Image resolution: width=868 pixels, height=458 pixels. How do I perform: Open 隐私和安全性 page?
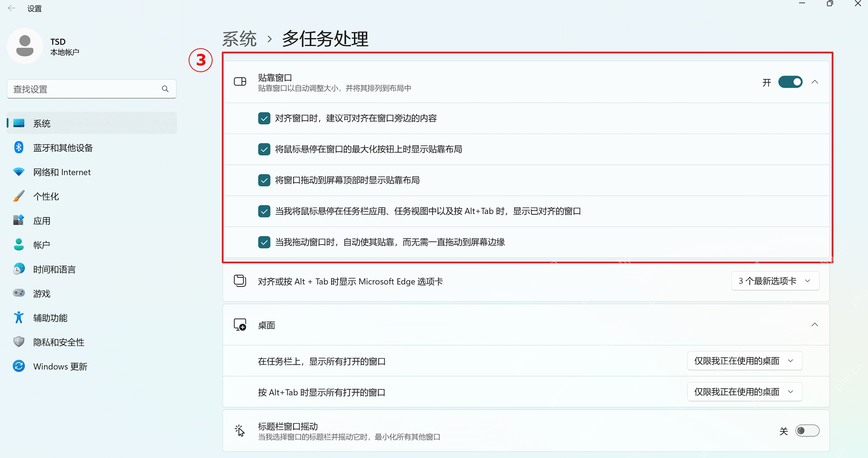(92, 342)
